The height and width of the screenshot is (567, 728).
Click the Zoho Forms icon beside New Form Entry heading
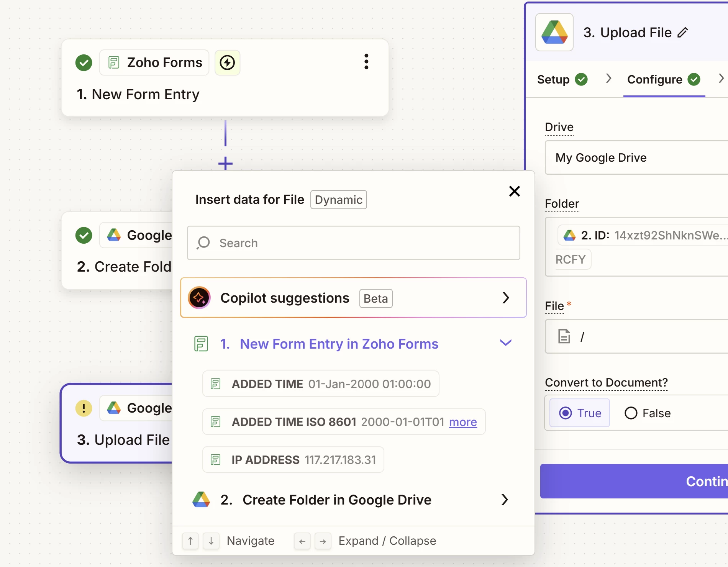201,344
